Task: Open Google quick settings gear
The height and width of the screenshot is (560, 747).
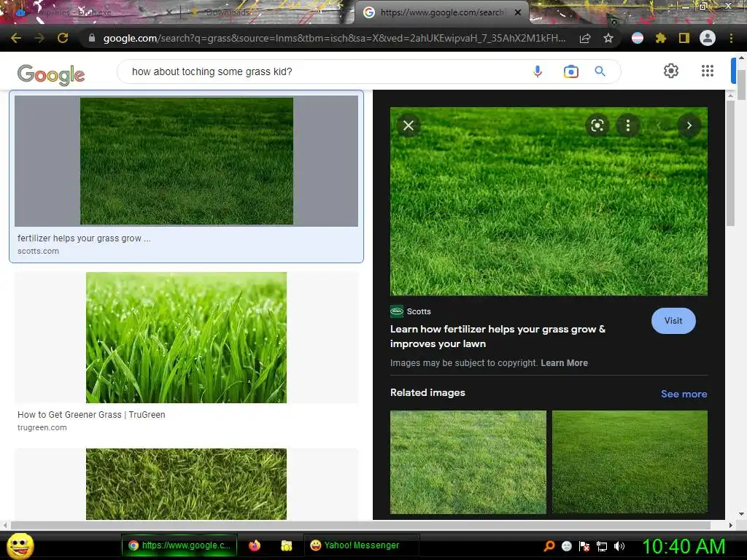Action: [x=671, y=71]
